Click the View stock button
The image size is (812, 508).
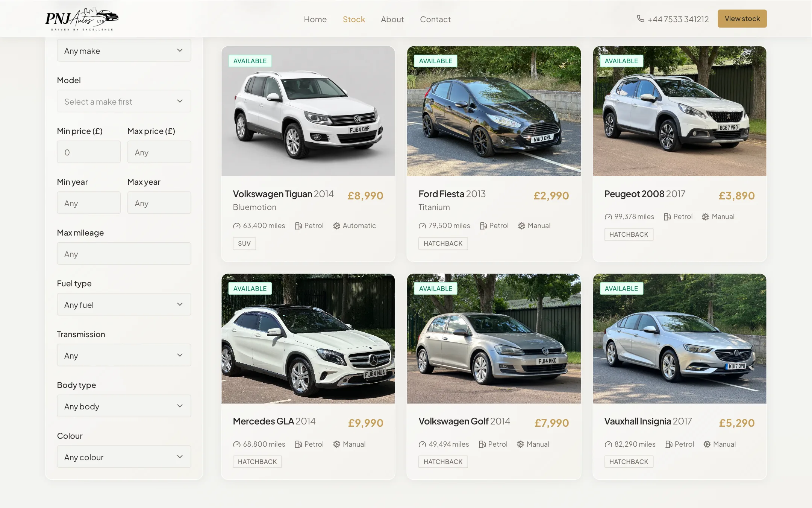pos(742,18)
